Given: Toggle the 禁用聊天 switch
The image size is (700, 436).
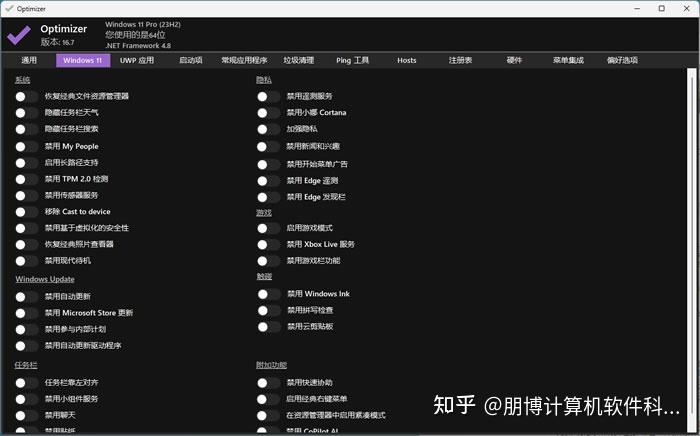Looking at the screenshot, I should 26,415.
